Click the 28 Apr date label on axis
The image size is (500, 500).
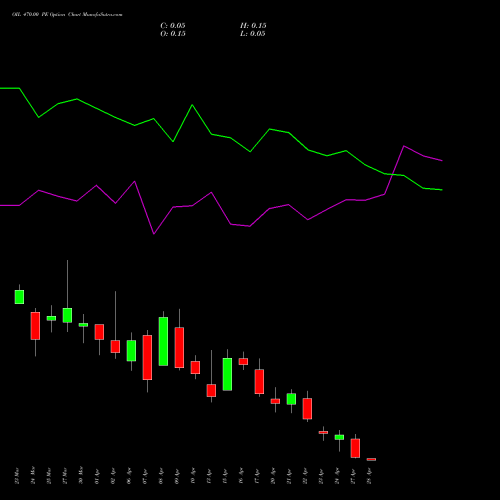(369, 476)
